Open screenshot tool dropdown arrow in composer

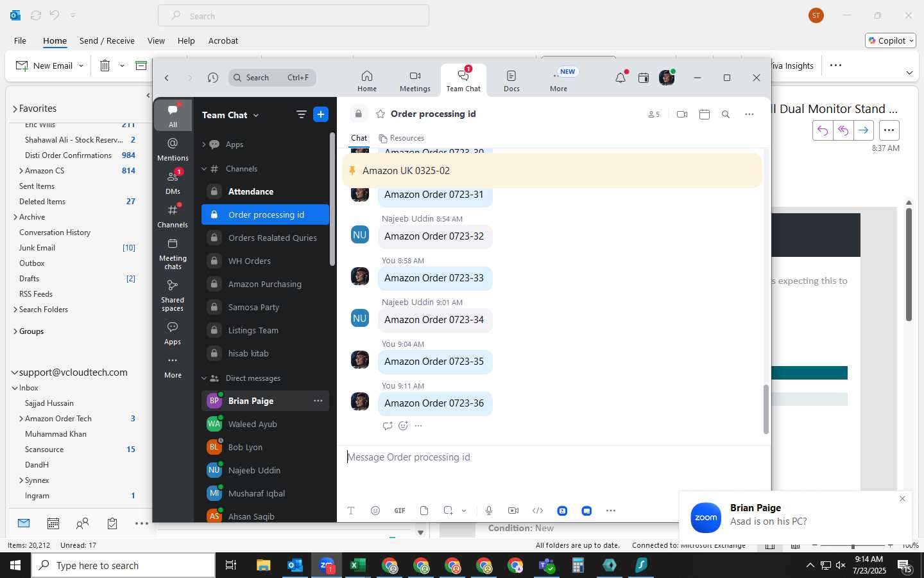[x=464, y=511]
